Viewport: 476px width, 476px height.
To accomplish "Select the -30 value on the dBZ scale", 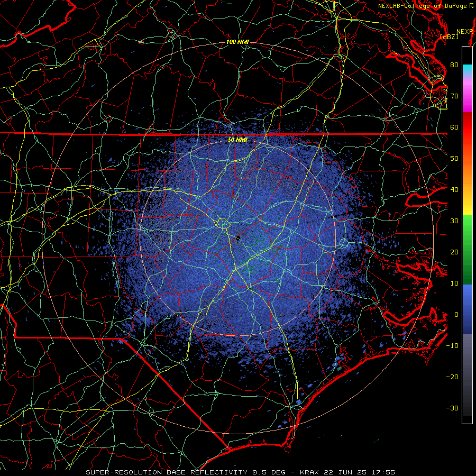I will coord(452,408).
